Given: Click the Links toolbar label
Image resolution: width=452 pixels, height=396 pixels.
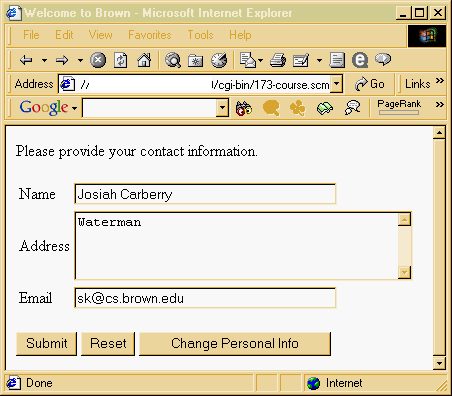Looking at the screenshot, I should [417, 84].
